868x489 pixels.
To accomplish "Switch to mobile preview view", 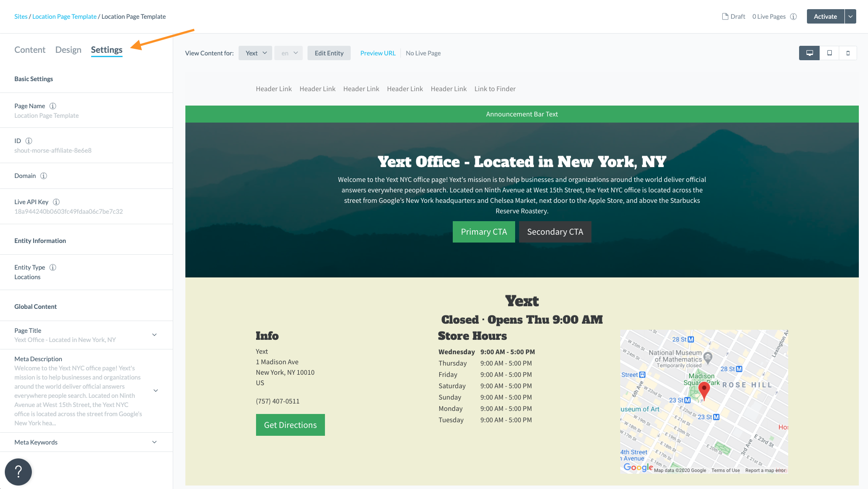I will point(848,53).
